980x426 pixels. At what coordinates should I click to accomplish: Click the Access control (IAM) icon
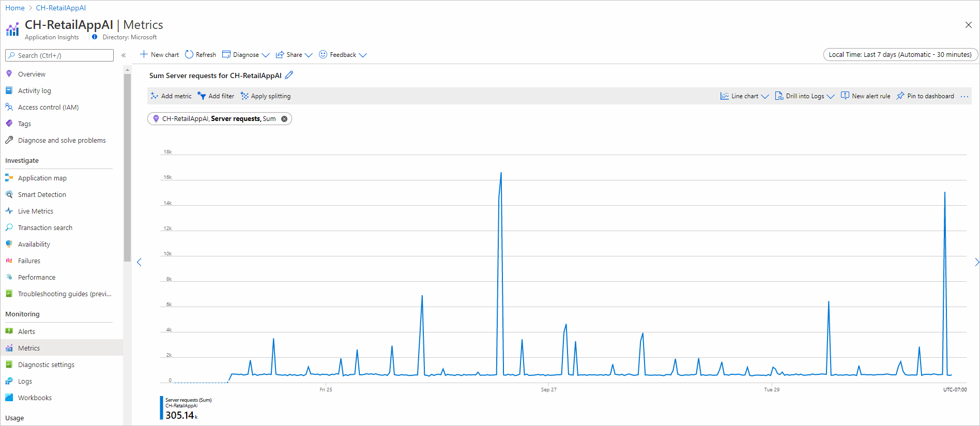coord(9,107)
